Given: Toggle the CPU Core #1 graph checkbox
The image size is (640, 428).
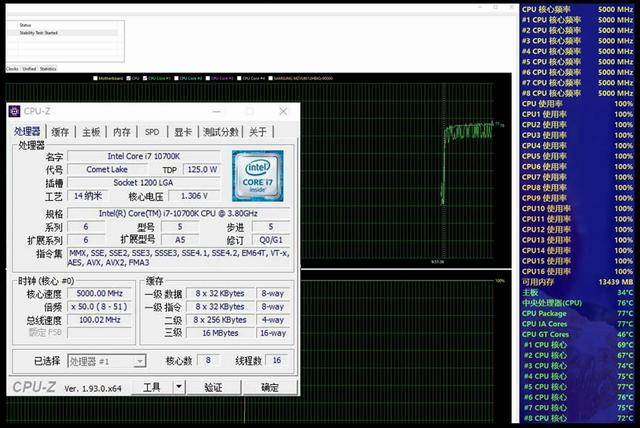Looking at the screenshot, I should coord(143,77).
